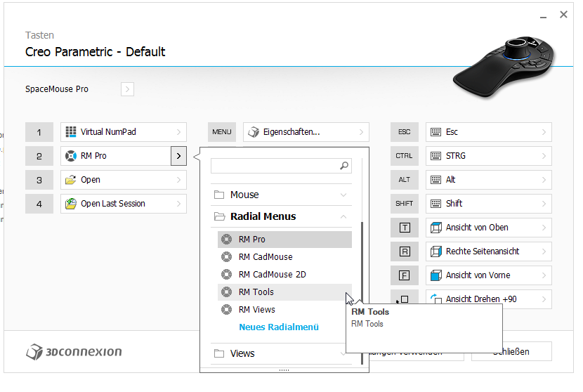Click the 3Dconnexion logo
The height and width of the screenshot is (392, 583).
pyautogui.click(x=74, y=352)
